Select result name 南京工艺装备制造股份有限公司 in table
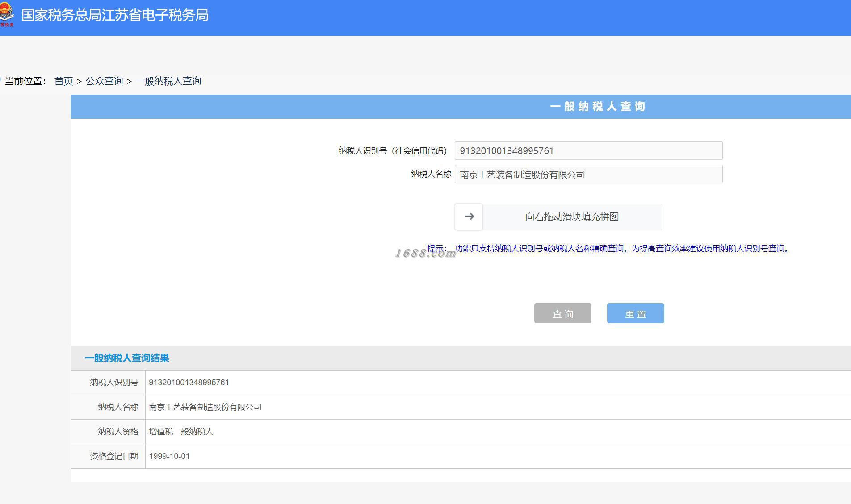Screen dimensions: 851x504 click(x=205, y=407)
